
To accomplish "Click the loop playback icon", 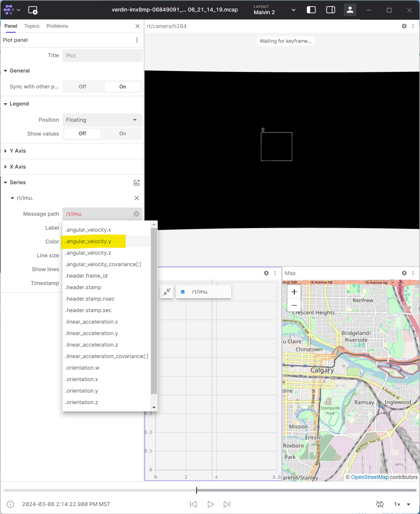I will pos(380,504).
